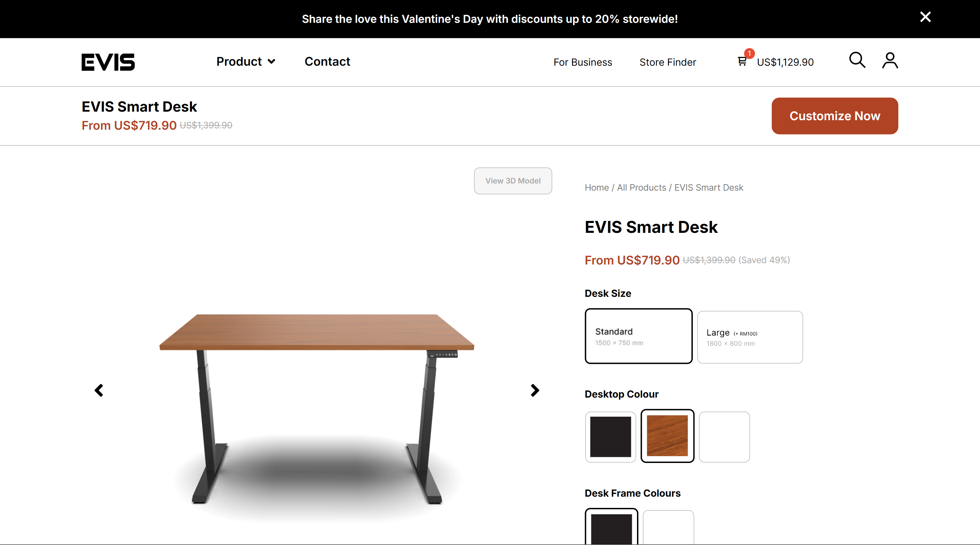Open the Contact menu item
Viewport: 980px width, 545px height.
coord(327,62)
